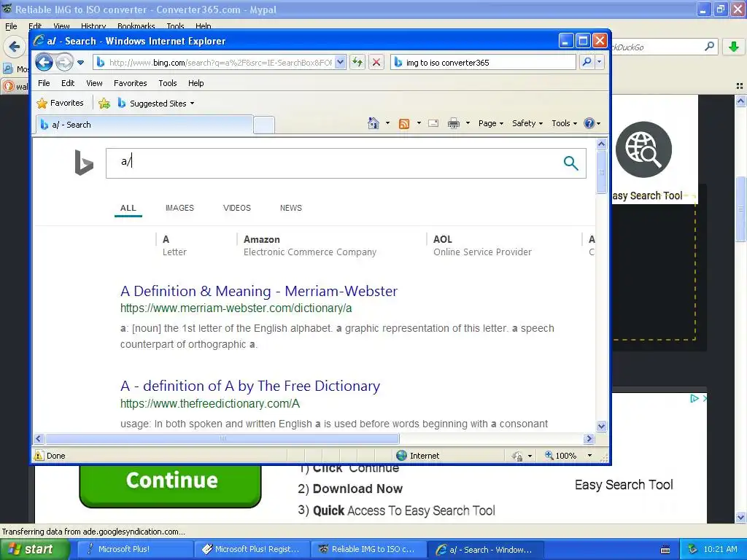Open the Page command bar menu
The width and height of the screenshot is (747, 560).
point(491,123)
